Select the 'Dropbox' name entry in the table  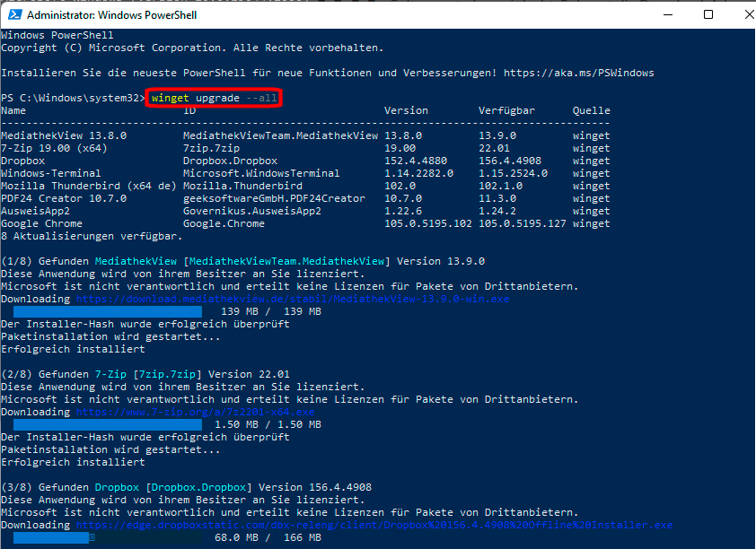22,161
